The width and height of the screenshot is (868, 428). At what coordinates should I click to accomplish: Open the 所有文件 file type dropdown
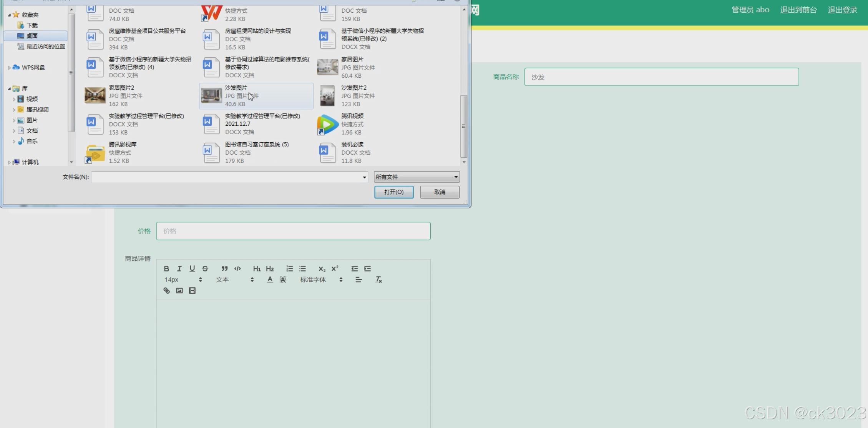pyautogui.click(x=417, y=177)
